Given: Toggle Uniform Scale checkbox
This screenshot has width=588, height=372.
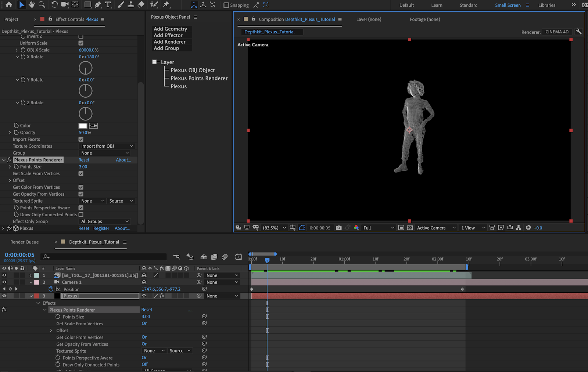Looking at the screenshot, I should pos(81,43).
